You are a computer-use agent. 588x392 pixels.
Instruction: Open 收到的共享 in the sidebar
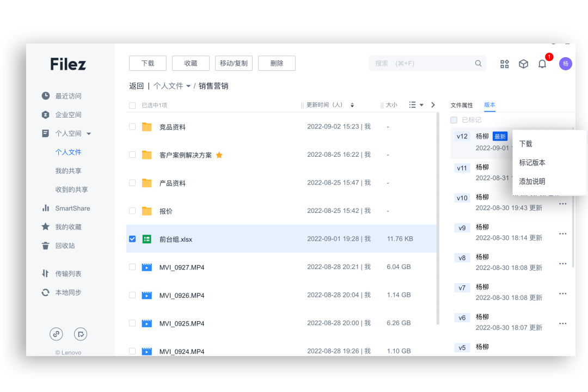click(72, 189)
